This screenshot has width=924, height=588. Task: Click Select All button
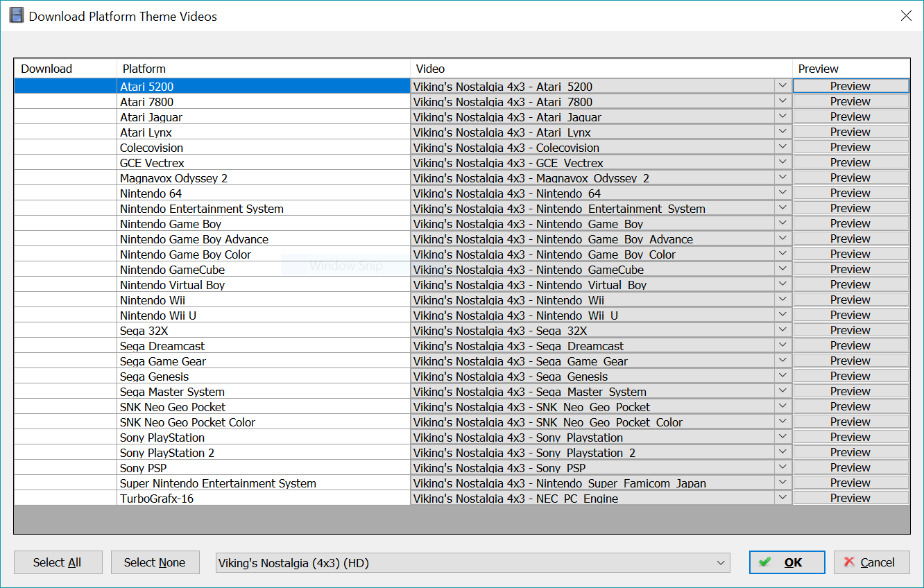58,562
